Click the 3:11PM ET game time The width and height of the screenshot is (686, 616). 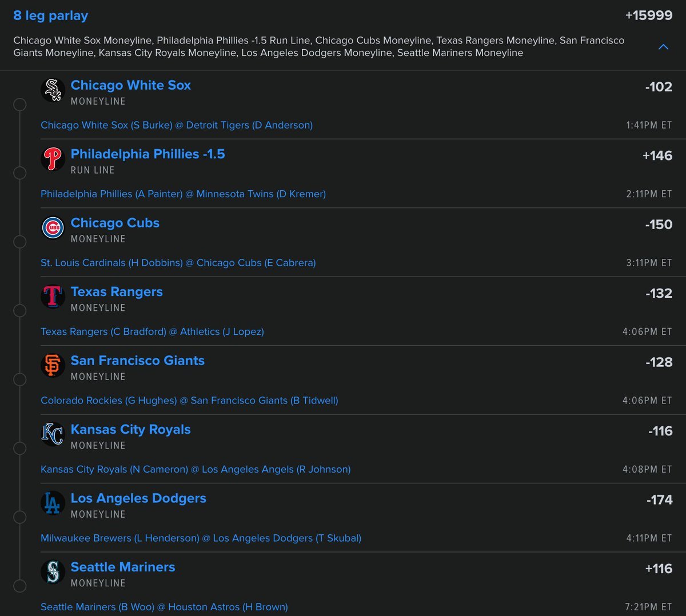point(649,263)
